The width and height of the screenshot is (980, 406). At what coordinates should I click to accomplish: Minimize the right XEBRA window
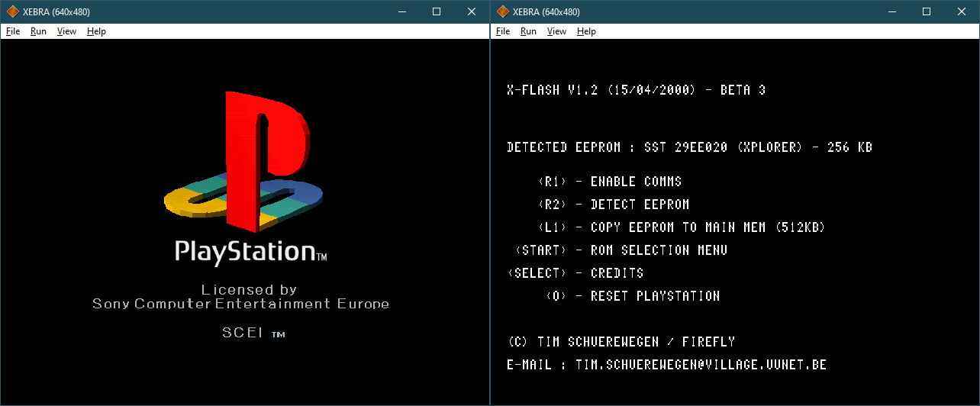(x=891, y=11)
